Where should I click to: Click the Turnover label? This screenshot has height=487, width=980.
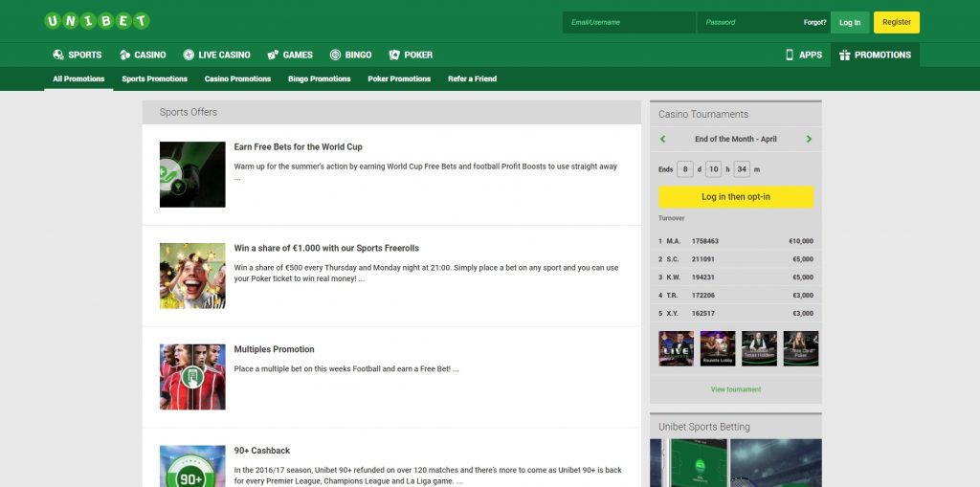click(x=671, y=218)
